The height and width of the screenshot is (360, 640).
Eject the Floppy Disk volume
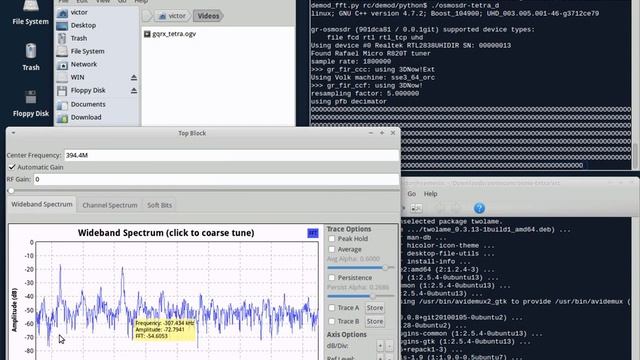[134, 91]
